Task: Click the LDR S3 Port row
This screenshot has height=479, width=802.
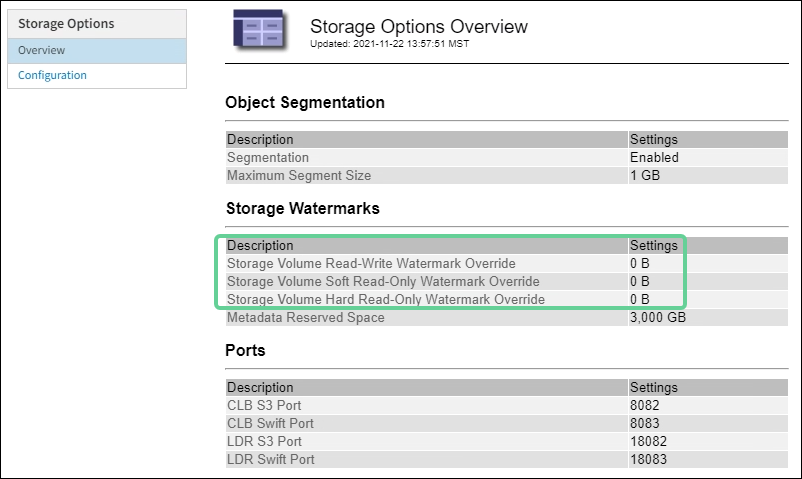Action: point(264,441)
